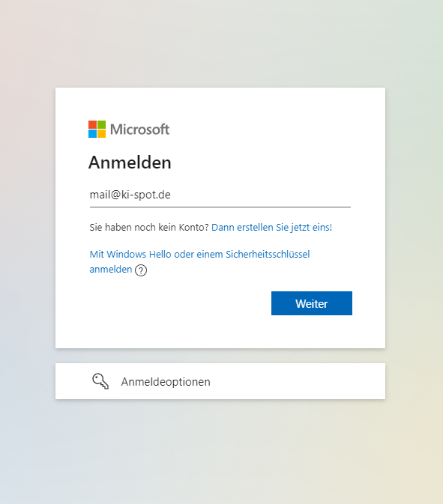The image size is (443, 504).
Task: Click the key icon beside Anmeldeoptionen
Action: (100, 381)
